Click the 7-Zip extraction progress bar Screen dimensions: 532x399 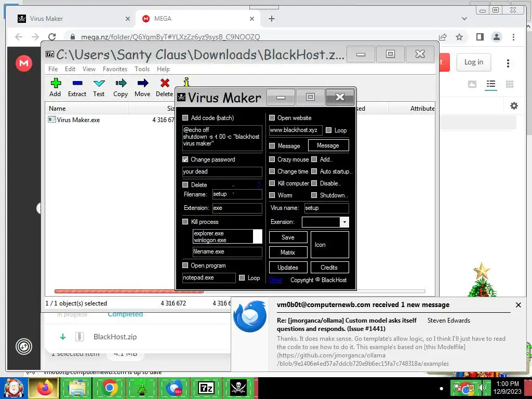coord(240,291)
